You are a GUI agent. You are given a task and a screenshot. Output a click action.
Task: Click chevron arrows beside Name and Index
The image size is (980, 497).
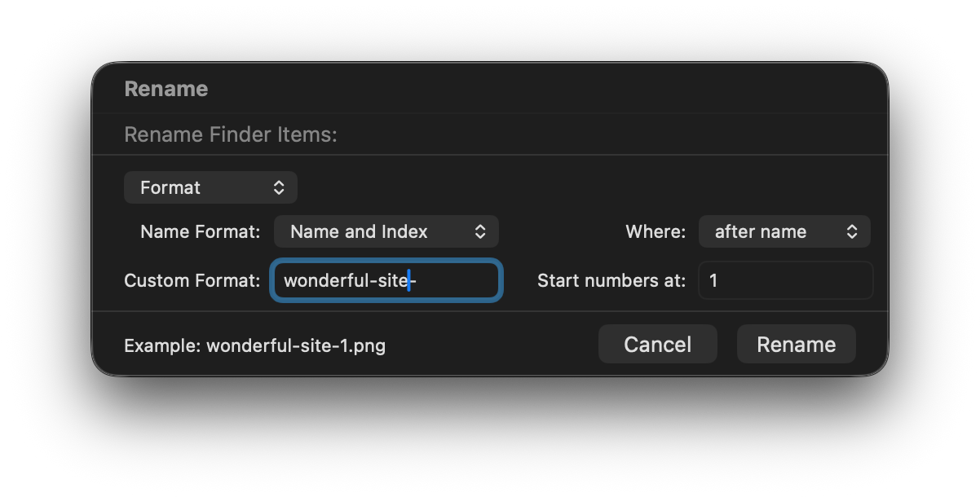[480, 231]
